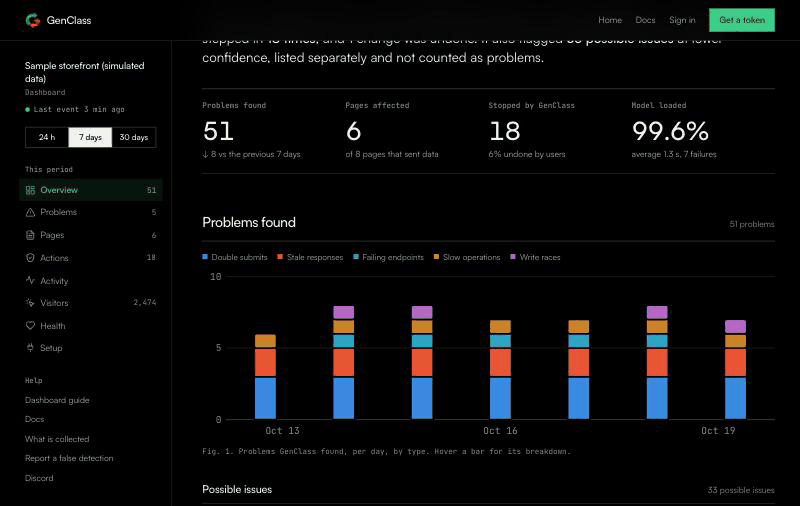Open the Overview grid icon

pos(30,190)
